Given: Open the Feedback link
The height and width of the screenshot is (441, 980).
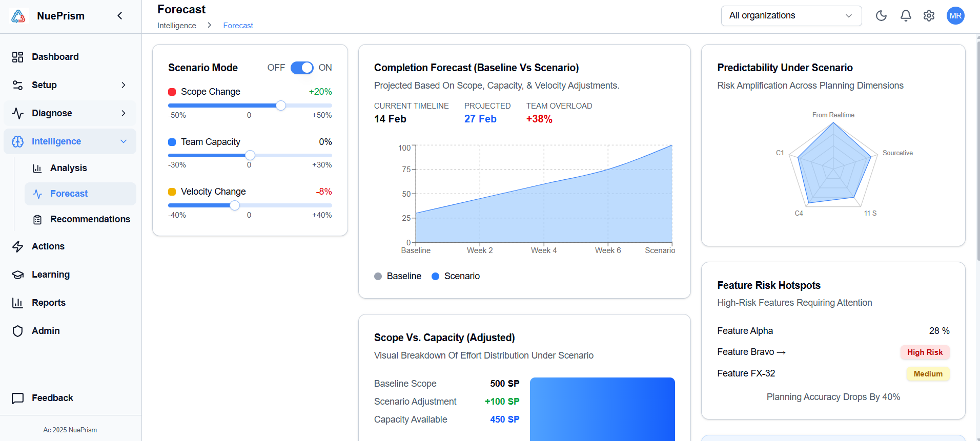Looking at the screenshot, I should (70, 398).
